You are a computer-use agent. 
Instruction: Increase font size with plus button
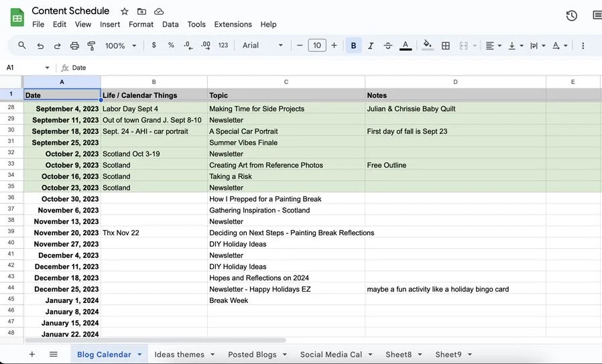point(334,46)
